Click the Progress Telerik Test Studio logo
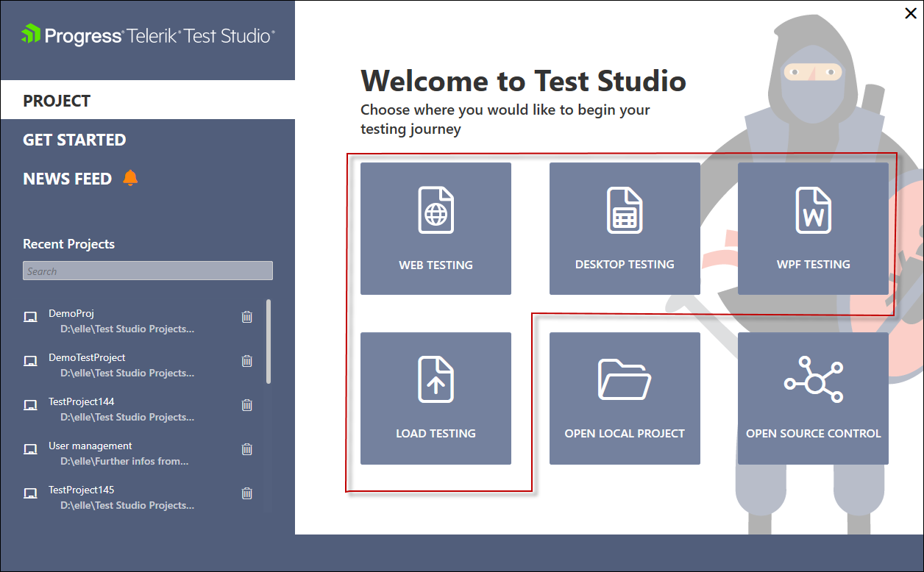Viewport: 924px width, 572px height. pyautogui.click(x=148, y=35)
